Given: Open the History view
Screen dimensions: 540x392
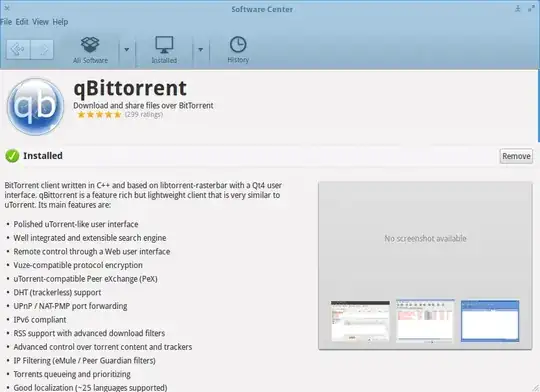Looking at the screenshot, I should coord(238,50).
